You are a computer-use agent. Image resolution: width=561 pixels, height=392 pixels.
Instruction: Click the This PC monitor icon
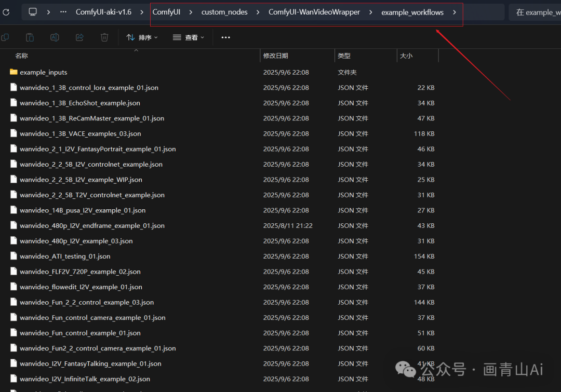click(33, 12)
